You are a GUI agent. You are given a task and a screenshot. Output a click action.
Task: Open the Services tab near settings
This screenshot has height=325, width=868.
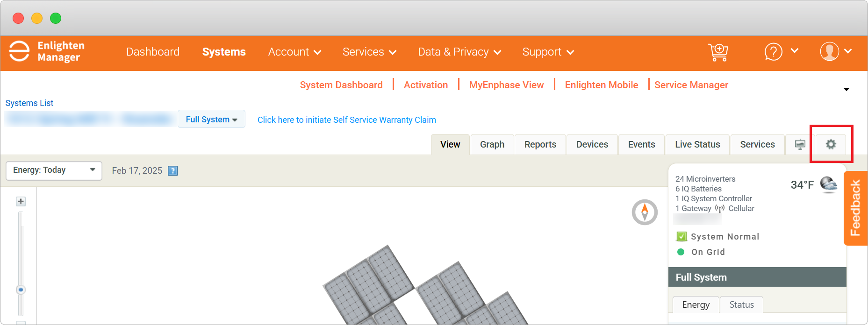pos(757,144)
